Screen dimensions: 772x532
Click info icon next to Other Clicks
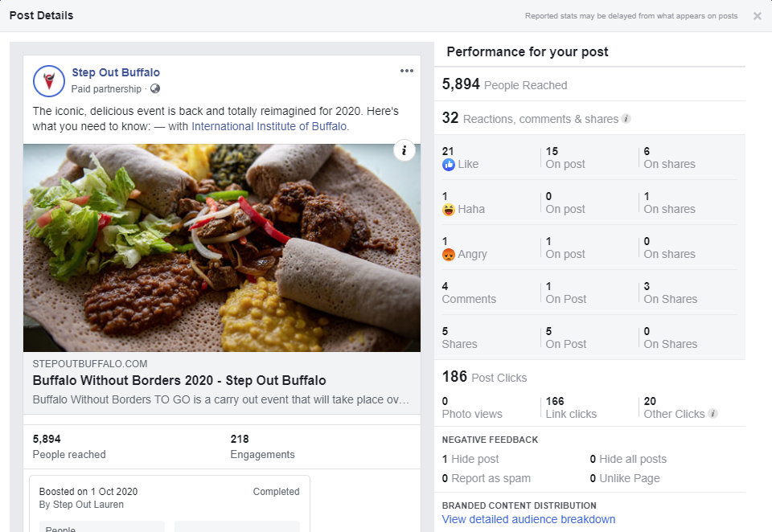tap(712, 413)
